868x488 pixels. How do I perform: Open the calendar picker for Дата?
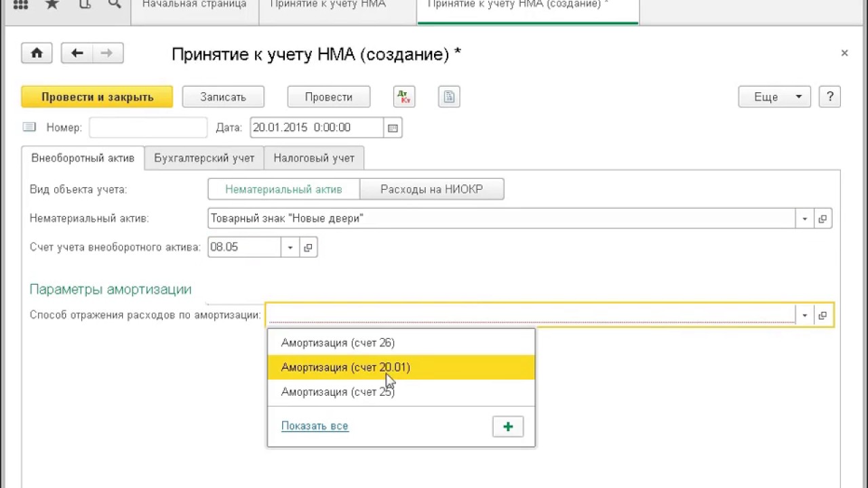tap(393, 127)
